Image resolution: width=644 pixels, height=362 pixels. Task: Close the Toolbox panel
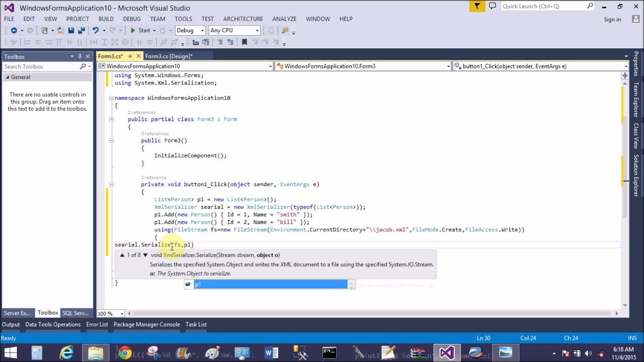coord(88,56)
